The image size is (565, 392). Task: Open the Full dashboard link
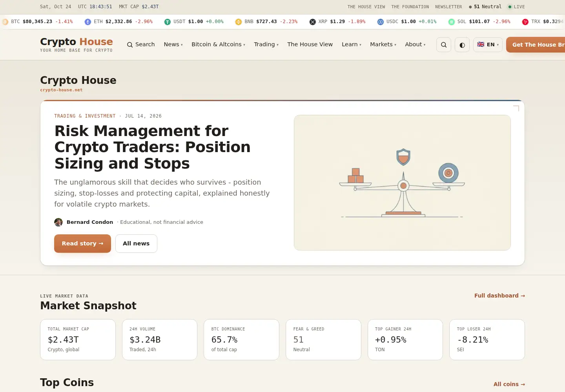[x=499, y=296]
